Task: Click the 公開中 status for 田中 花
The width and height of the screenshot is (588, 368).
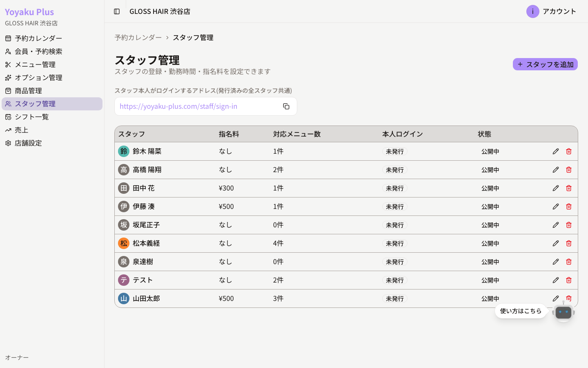Action: coord(490,188)
